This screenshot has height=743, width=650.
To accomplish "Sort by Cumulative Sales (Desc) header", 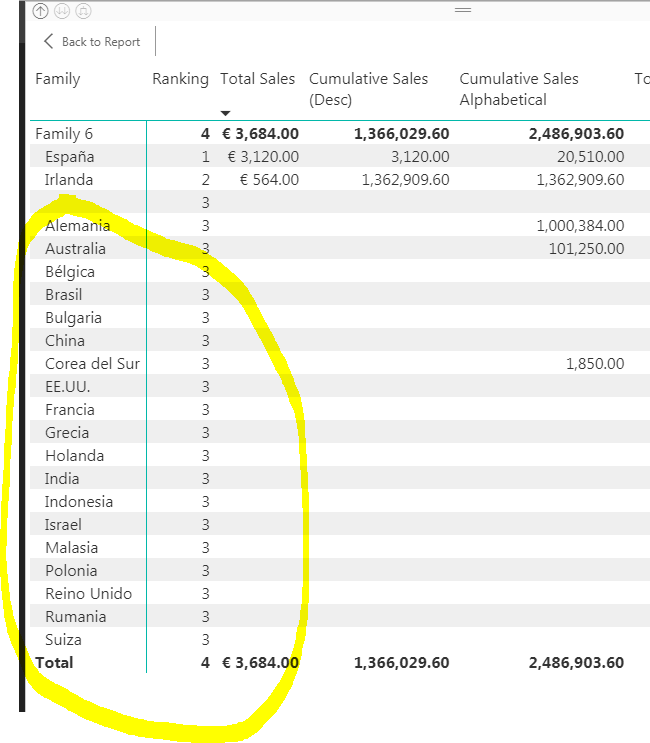I will pos(368,89).
